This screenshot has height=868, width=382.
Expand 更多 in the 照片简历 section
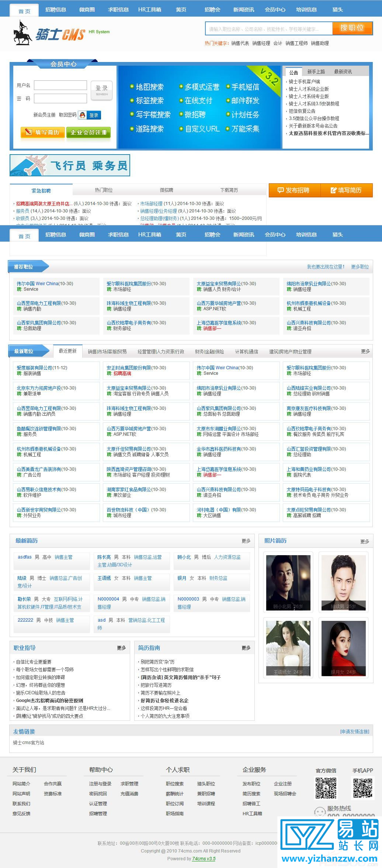point(364,542)
